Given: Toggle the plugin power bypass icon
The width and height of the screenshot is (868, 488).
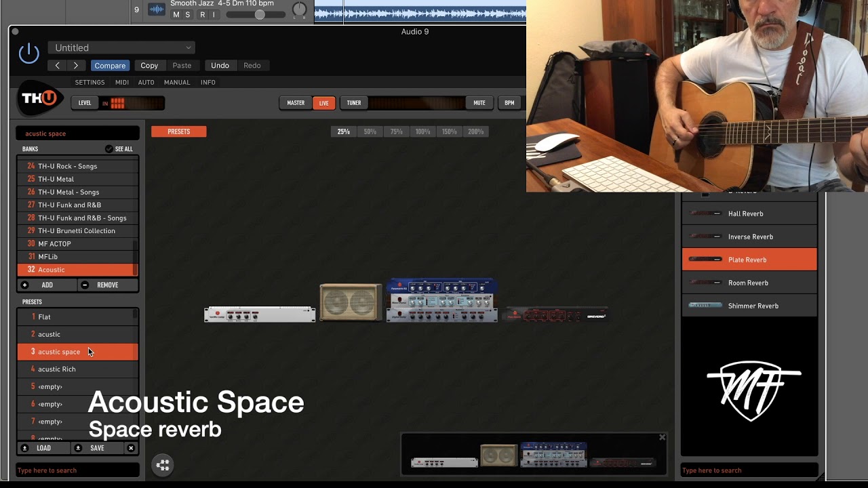Looking at the screenshot, I should [28, 54].
